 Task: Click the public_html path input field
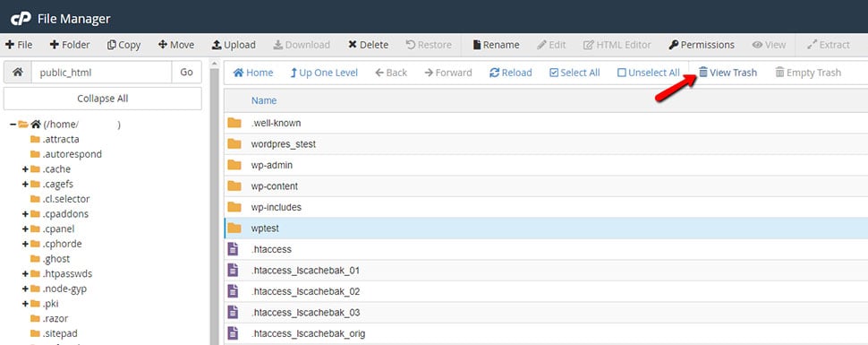[101, 72]
